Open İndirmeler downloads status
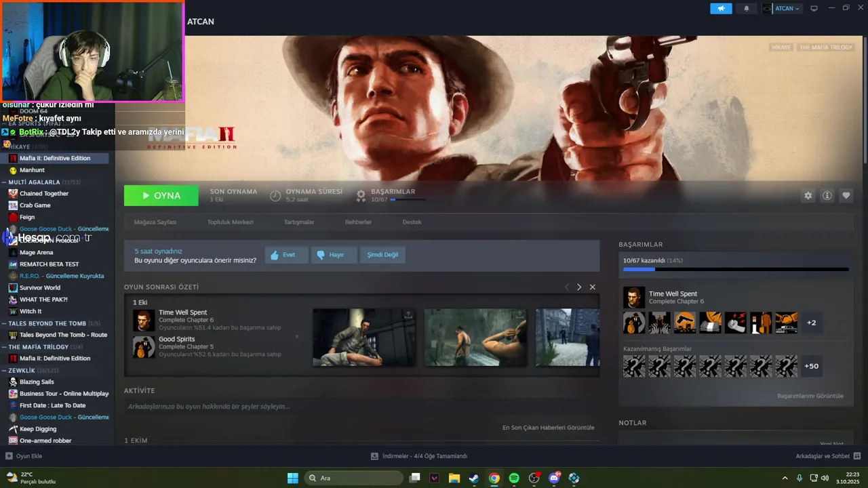The image size is (868, 488). (x=419, y=456)
